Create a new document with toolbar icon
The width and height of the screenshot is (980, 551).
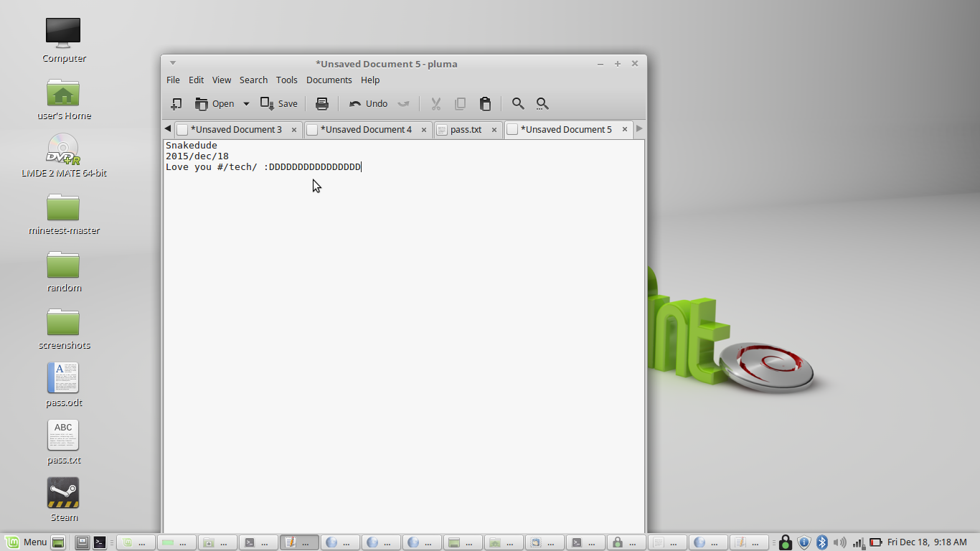[176, 104]
